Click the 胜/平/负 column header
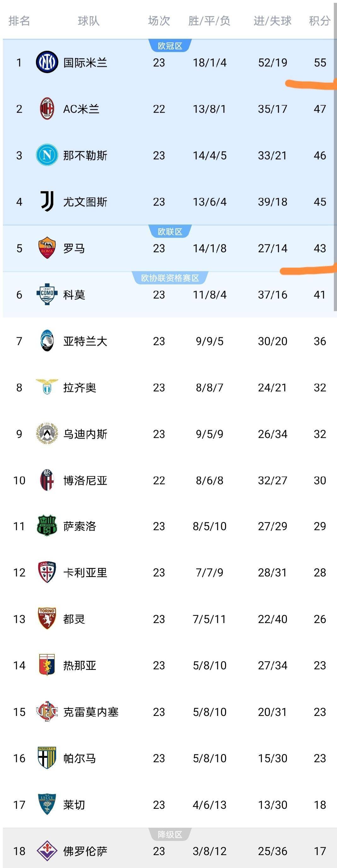The image size is (337, 868). coord(209,21)
